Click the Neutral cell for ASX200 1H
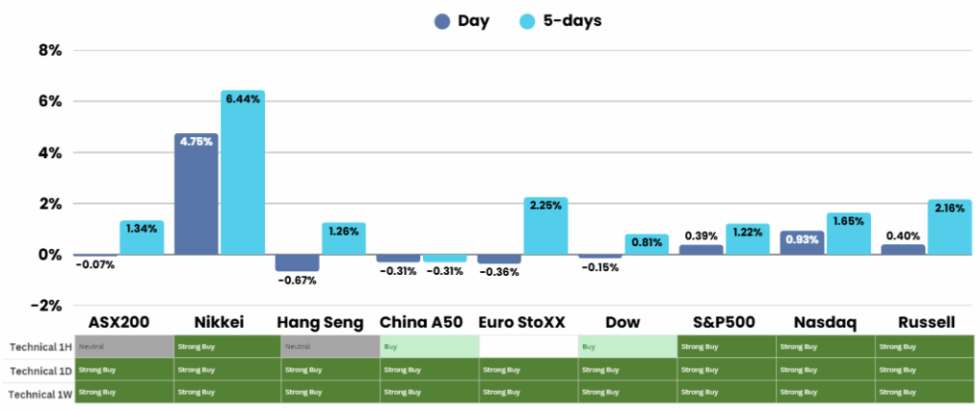980x410 pixels. pos(124,347)
